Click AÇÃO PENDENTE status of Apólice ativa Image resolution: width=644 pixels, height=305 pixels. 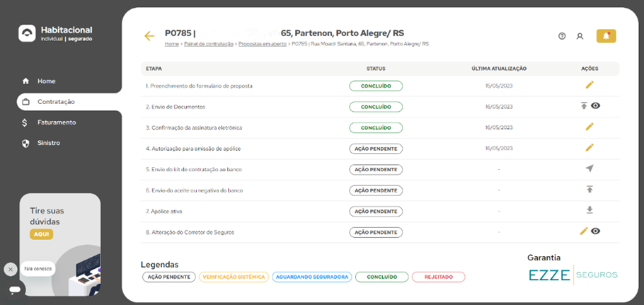coord(376,212)
